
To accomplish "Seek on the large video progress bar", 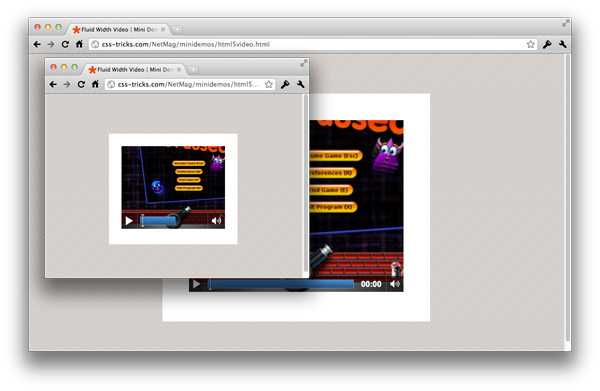I will point(281,284).
